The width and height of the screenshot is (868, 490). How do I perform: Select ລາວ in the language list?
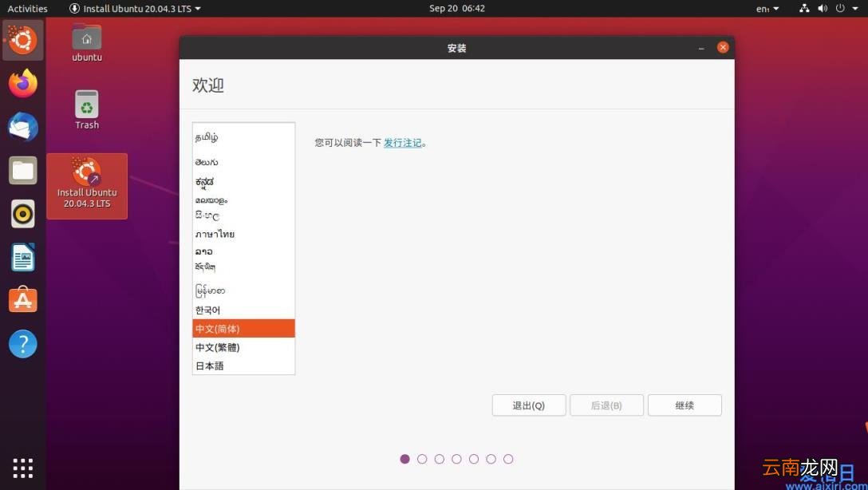coord(243,251)
